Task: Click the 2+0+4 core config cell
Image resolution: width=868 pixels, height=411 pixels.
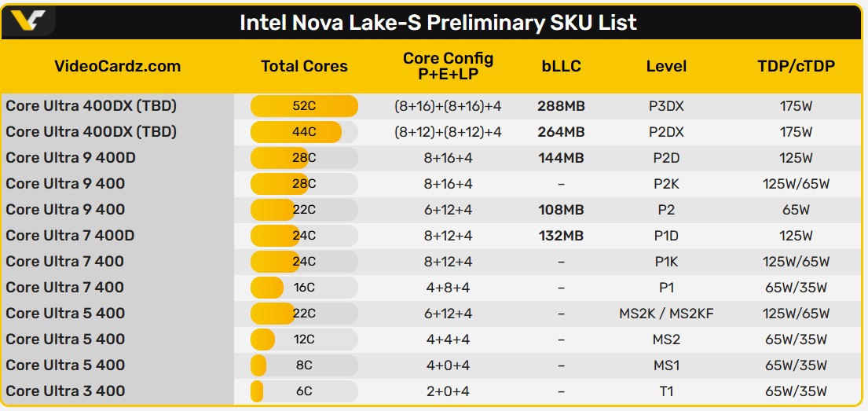Action: pyautogui.click(x=448, y=391)
